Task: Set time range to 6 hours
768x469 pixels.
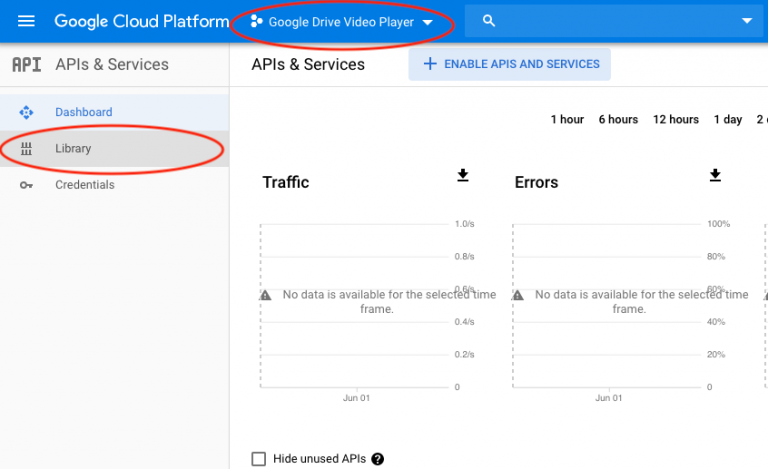Action: (618, 120)
